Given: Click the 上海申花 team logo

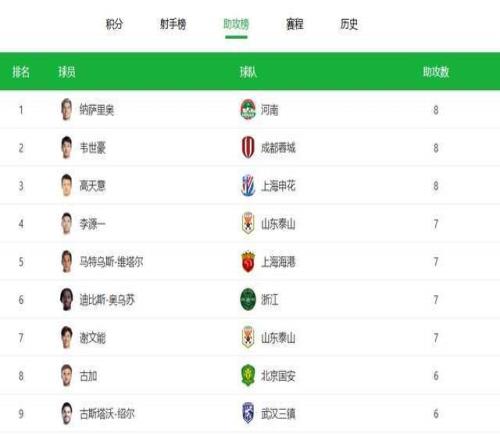Looking at the screenshot, I should coord(248,185).
